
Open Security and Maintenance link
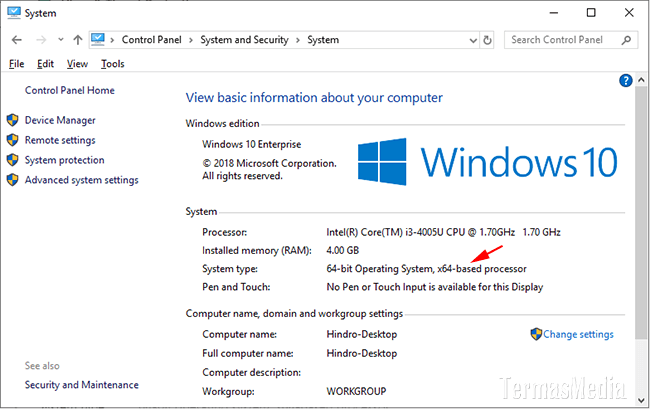tap(82, 385)
